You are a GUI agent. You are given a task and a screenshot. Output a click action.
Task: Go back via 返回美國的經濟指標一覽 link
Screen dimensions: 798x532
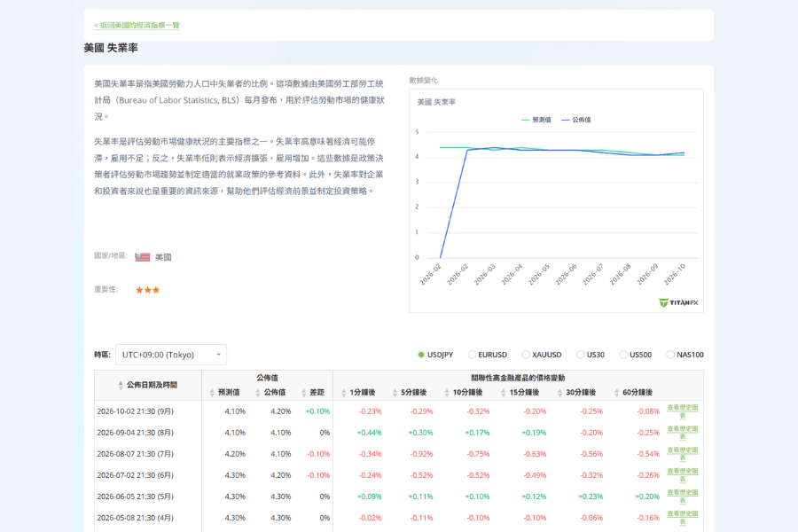click(x=137, y=26)
